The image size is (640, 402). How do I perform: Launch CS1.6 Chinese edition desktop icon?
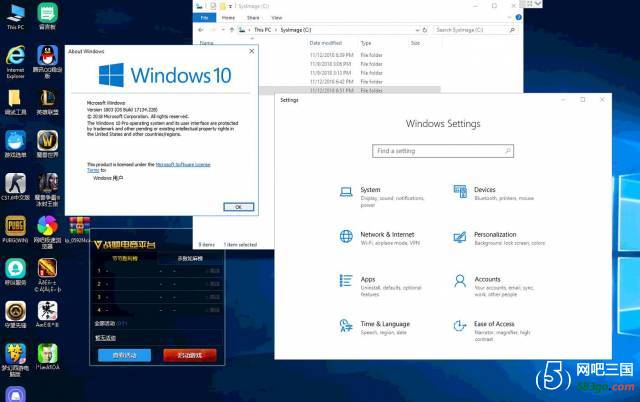(x=16, y=186)
